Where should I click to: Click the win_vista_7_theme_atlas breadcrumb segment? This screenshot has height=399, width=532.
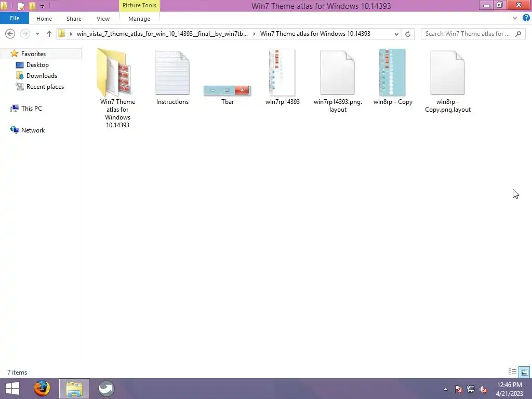[162, 34]
